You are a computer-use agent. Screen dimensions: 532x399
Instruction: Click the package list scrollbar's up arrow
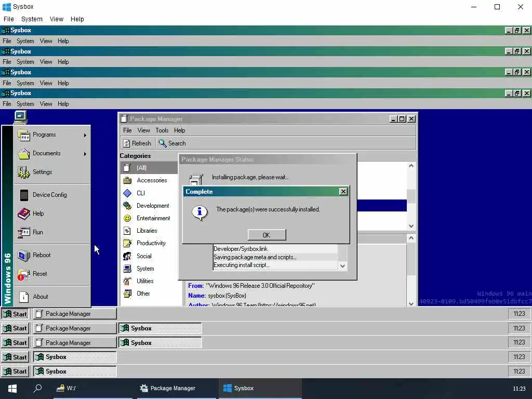411,166
